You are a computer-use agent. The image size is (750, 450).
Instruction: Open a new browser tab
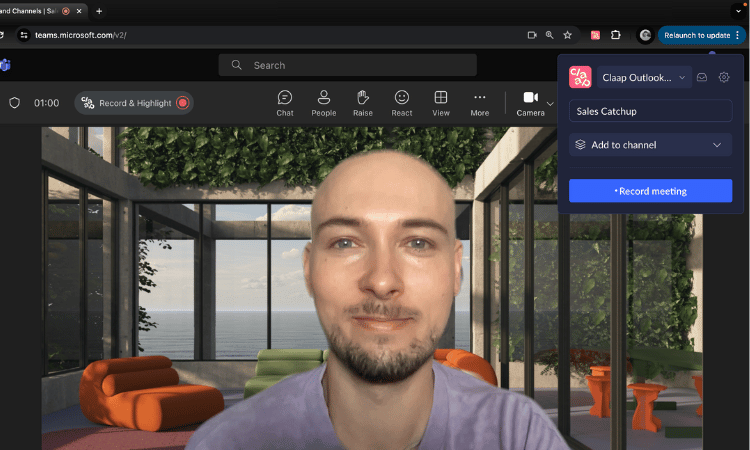[x=99, y=11]
